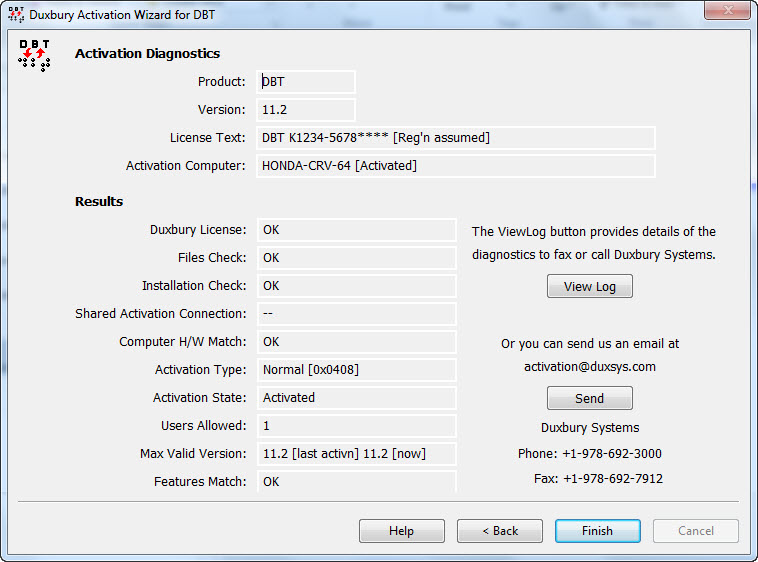
Task: Click the Results heading
Action: [99, 201]
